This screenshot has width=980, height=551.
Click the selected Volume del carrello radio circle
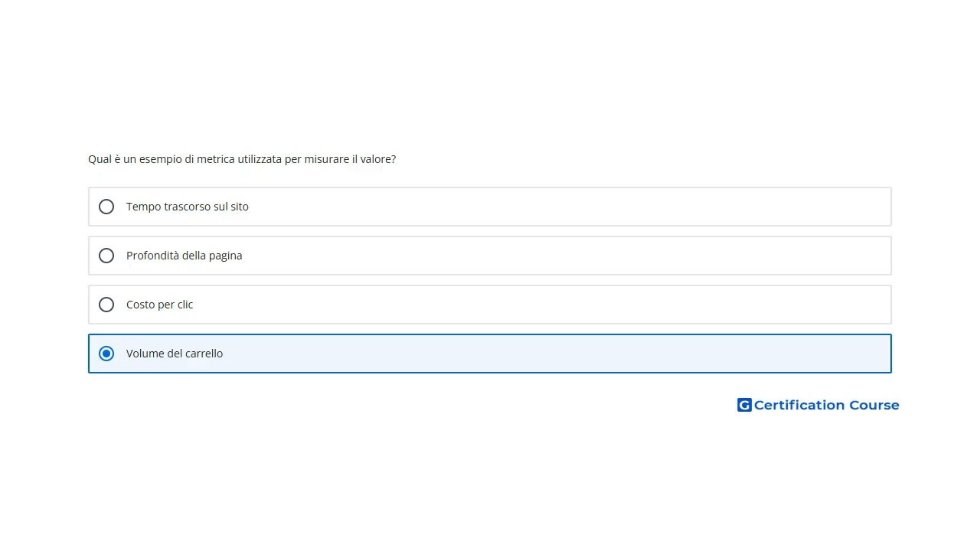106,354
